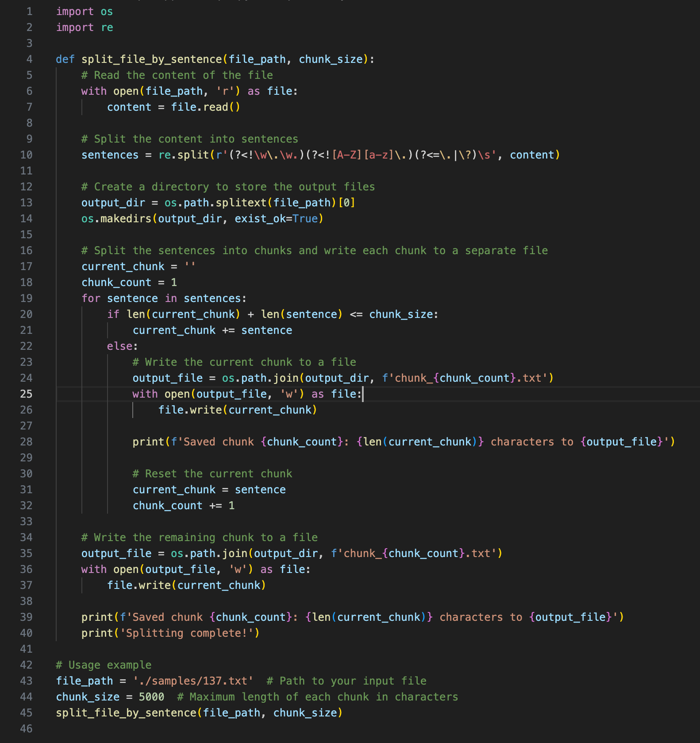This screenshot has width=700, height=743.
Task: Click 'exist_ok=True' on line 14
Action: click(x=276, y=219)
